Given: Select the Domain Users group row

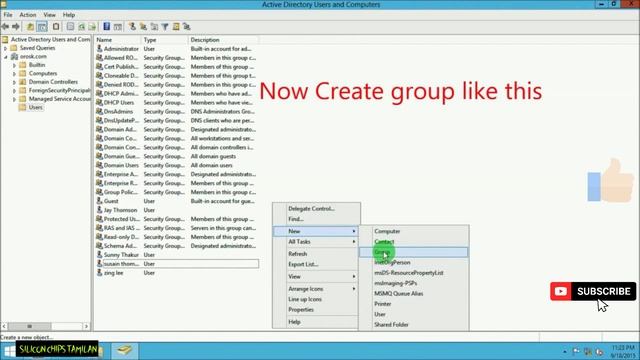Looking at the screenshot, I should tap(177, 165).
